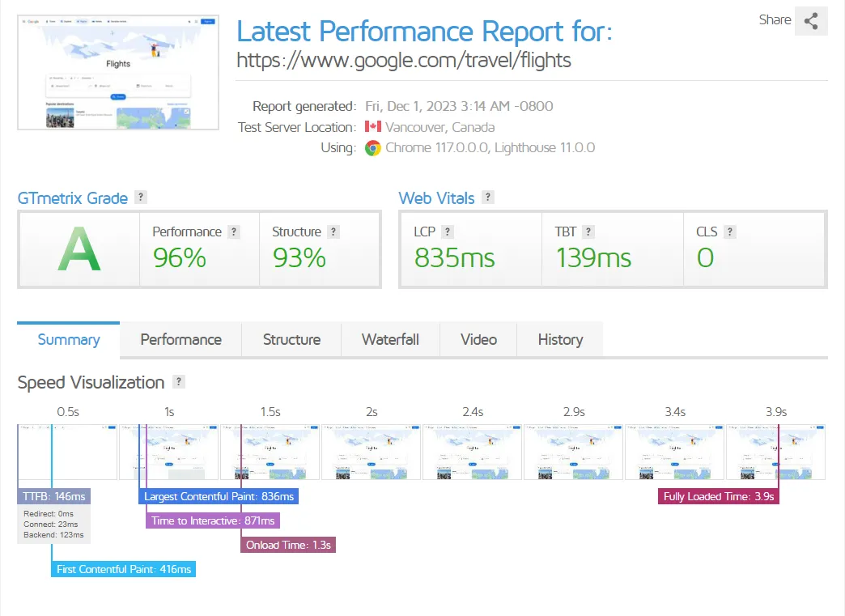Click the GTmetrix Grade heading

point(73,198)
